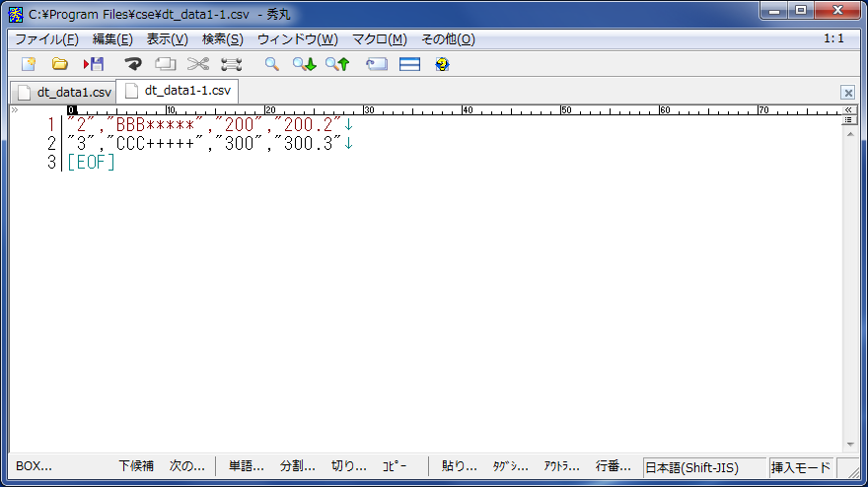Click the outline toggle icon above the scrollbar
This screenshot has width=868, height=487.
pyautogui.click(x=848, y=120)
